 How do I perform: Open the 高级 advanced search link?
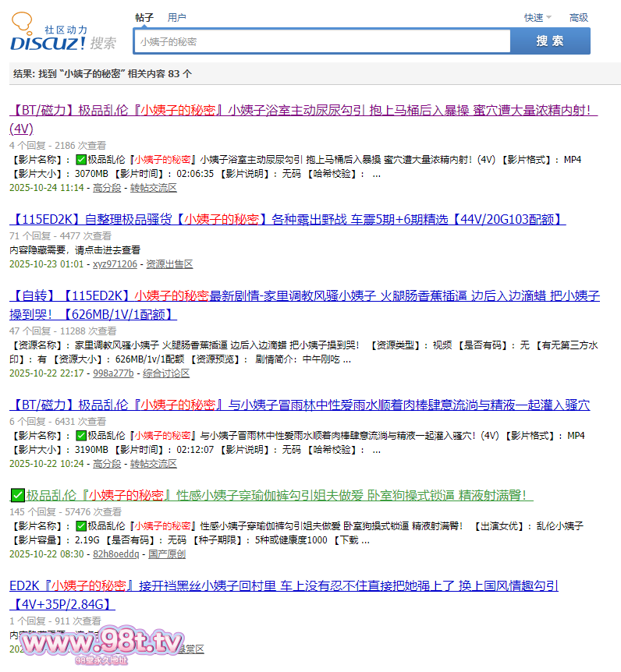578,18
